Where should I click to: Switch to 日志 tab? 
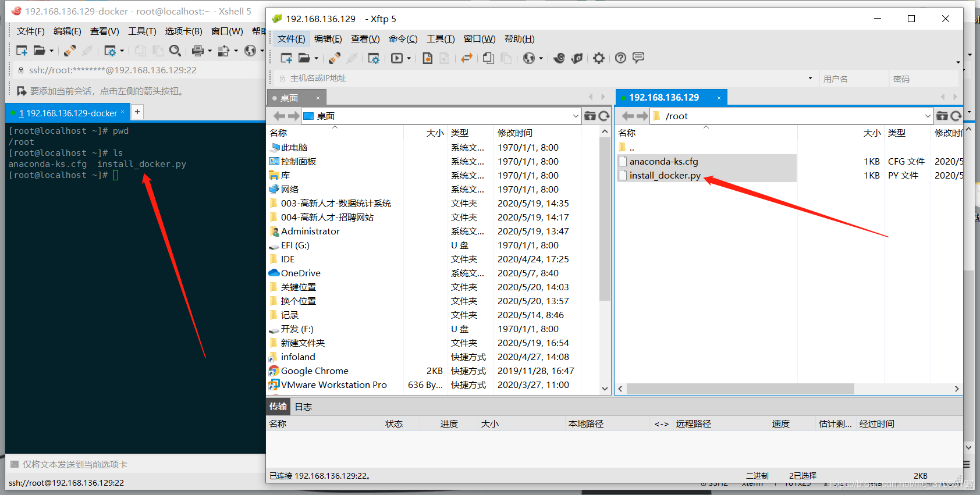tap(303, 407)
